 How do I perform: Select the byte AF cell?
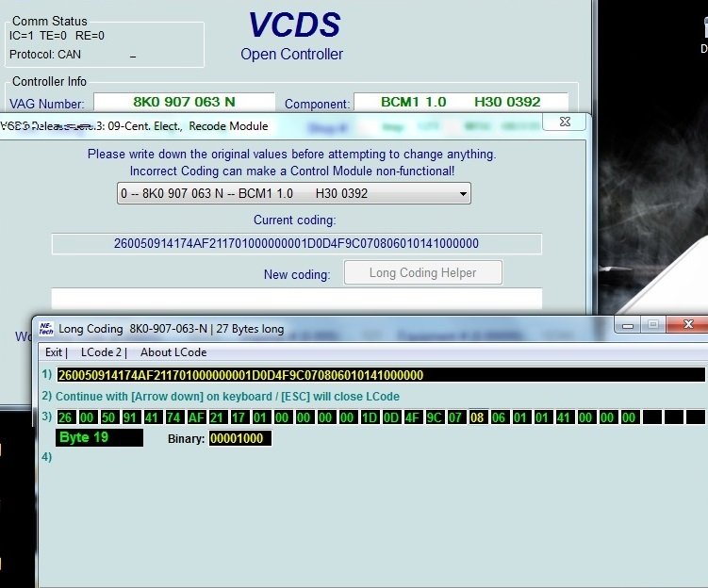(x=195, y=417)
